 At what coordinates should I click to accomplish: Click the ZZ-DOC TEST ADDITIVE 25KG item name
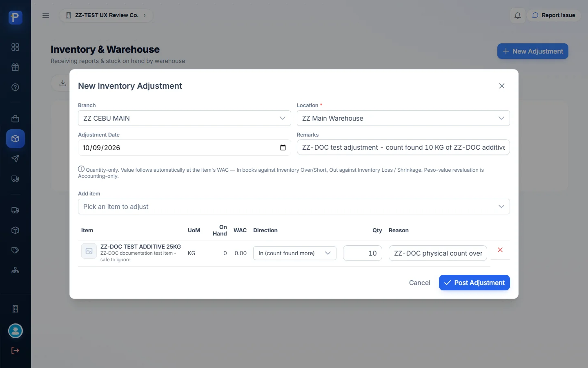140,247
